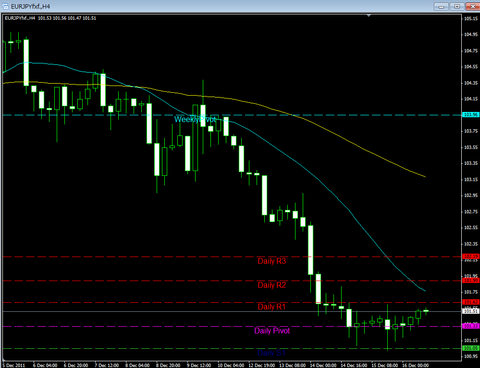This screenshot has height=368, width=480.
Task: Minimize the EURJPY H4 chart window
Action: tap(441, 6)
